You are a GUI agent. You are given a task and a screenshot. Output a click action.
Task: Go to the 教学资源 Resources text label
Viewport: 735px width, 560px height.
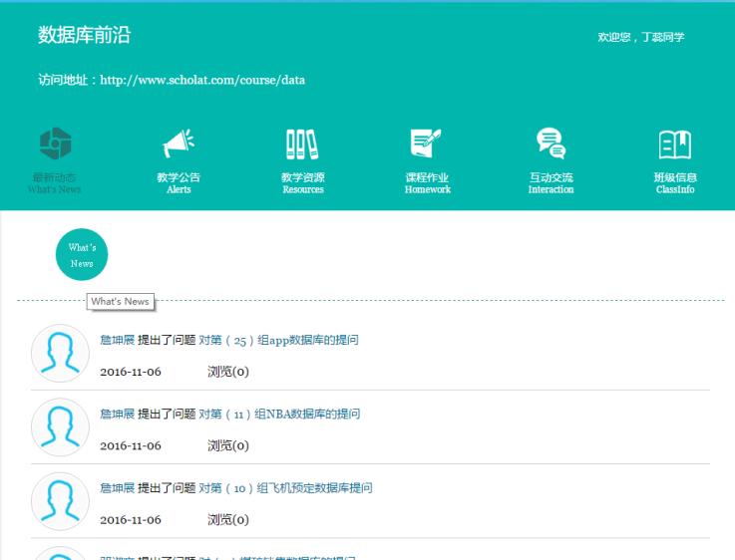[302, 183]
